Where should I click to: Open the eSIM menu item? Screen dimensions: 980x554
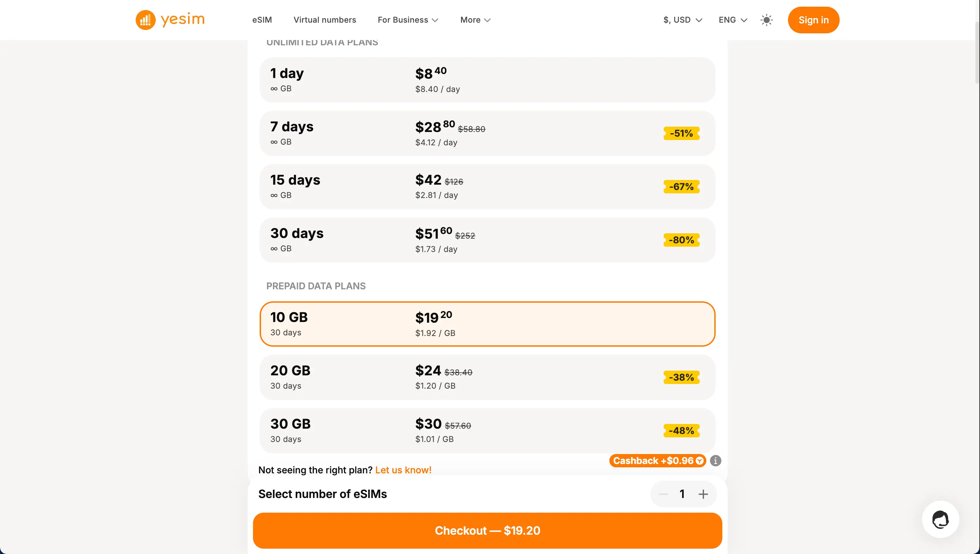[x=262, y=20]
